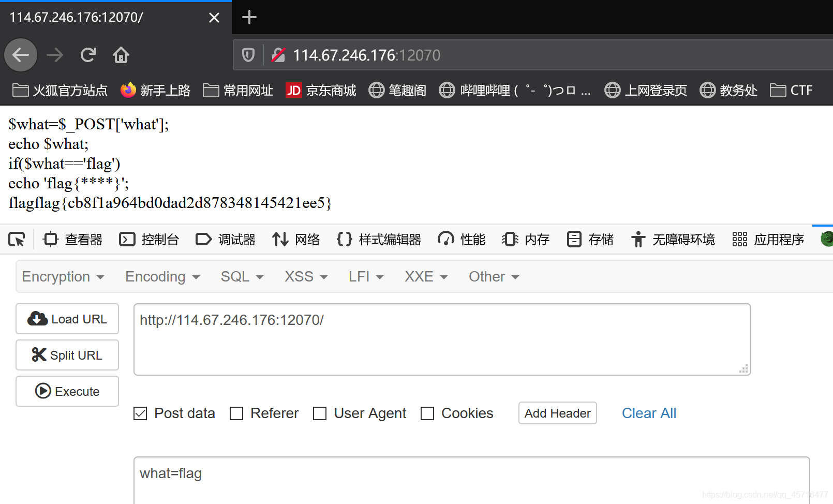Open the 哔哩哔哩 bookmark
This screenshot has height=504, width=833.
(515, 91)
